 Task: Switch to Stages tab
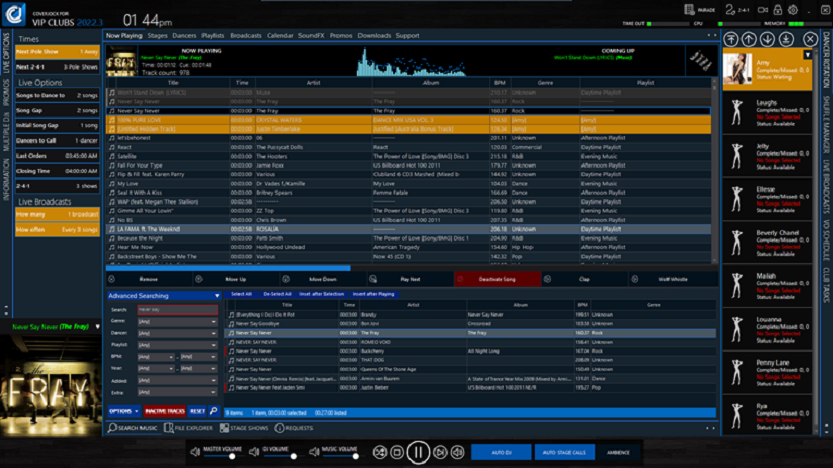(x=157, y=36)
